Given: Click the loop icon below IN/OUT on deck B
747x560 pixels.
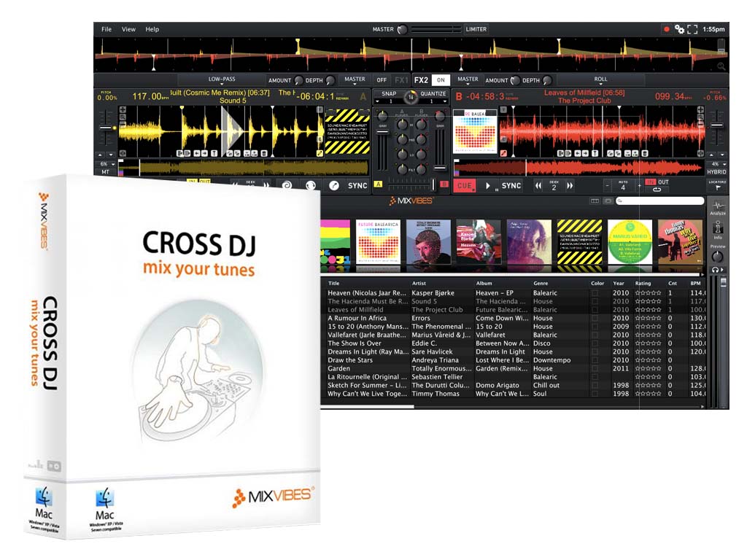Looking at the screenshot, I should point(657,190).
